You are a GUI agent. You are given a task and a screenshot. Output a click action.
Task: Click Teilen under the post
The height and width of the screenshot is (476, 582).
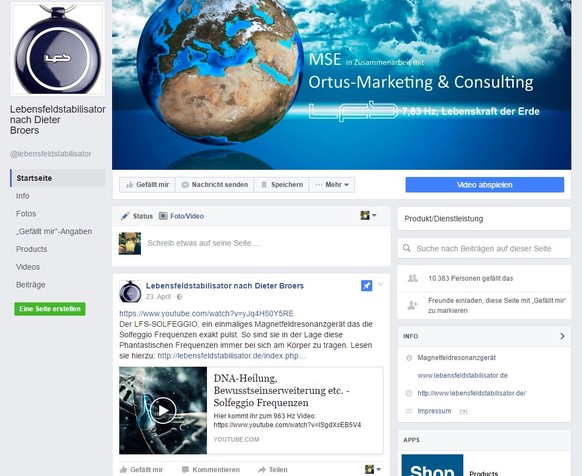coord(273,470)
